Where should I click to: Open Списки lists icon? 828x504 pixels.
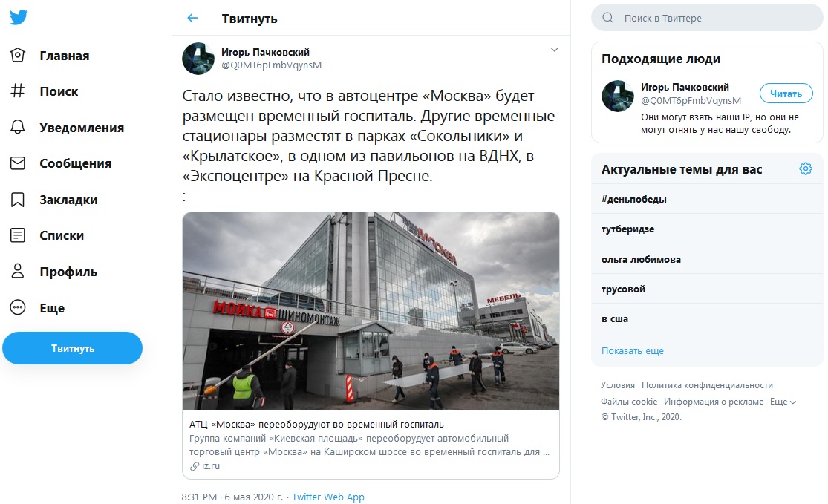17,235
